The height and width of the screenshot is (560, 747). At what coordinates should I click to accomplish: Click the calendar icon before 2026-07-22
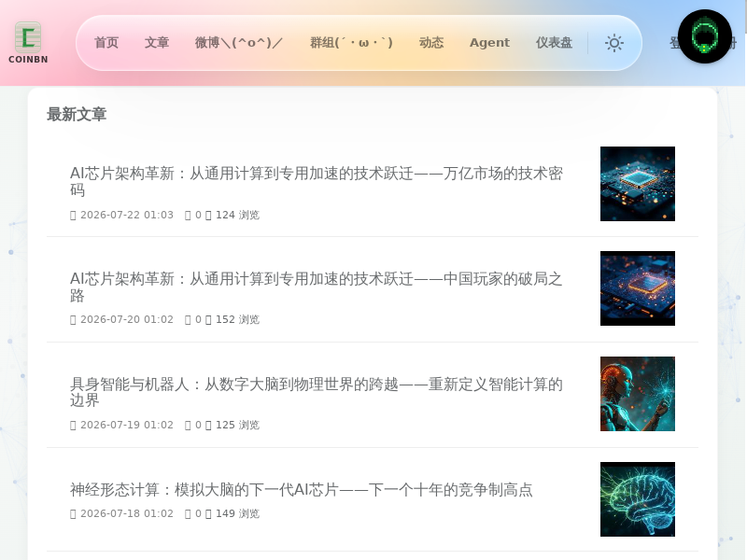tap(73, 216)
